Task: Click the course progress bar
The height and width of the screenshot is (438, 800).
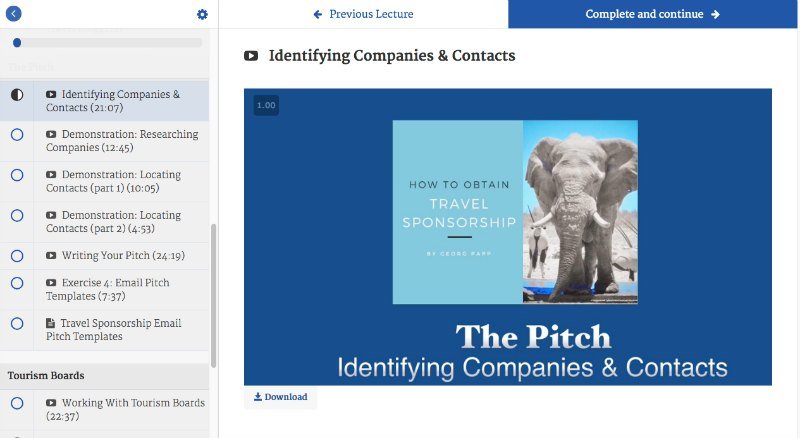Action: 105,43
